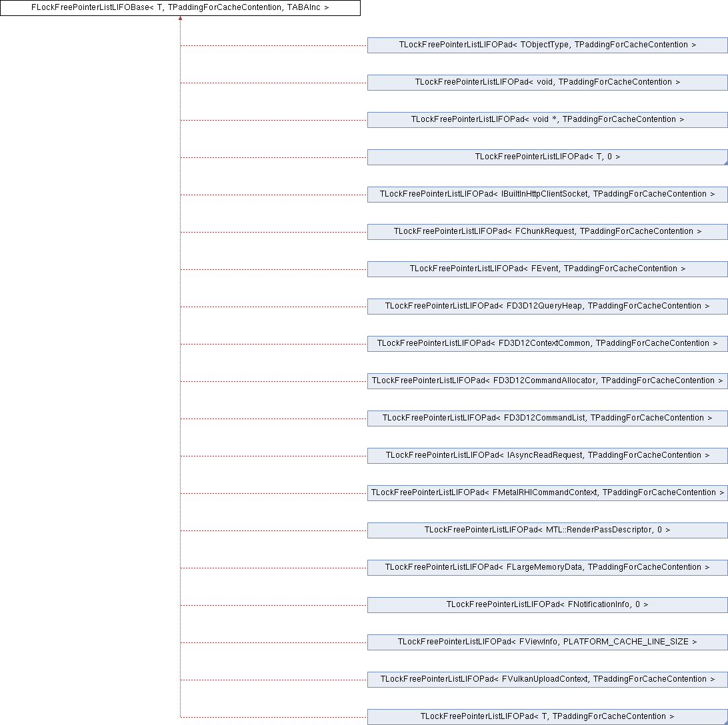Screen dimensions: 728x725
Task: Open bottom LIFOPad< T, TPaddingForCacheContention > node
Action: pos(547,716)
